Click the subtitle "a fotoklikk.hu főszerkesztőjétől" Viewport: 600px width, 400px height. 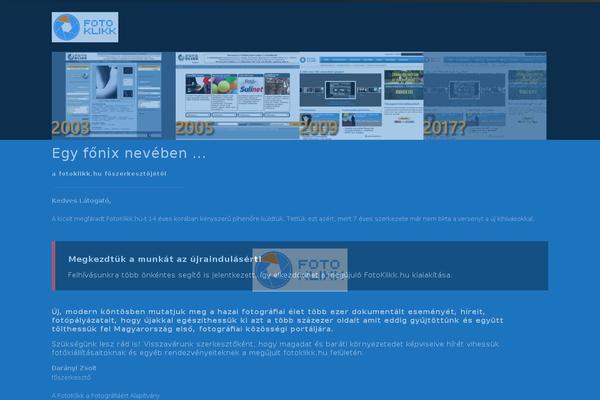click(109, 173)
